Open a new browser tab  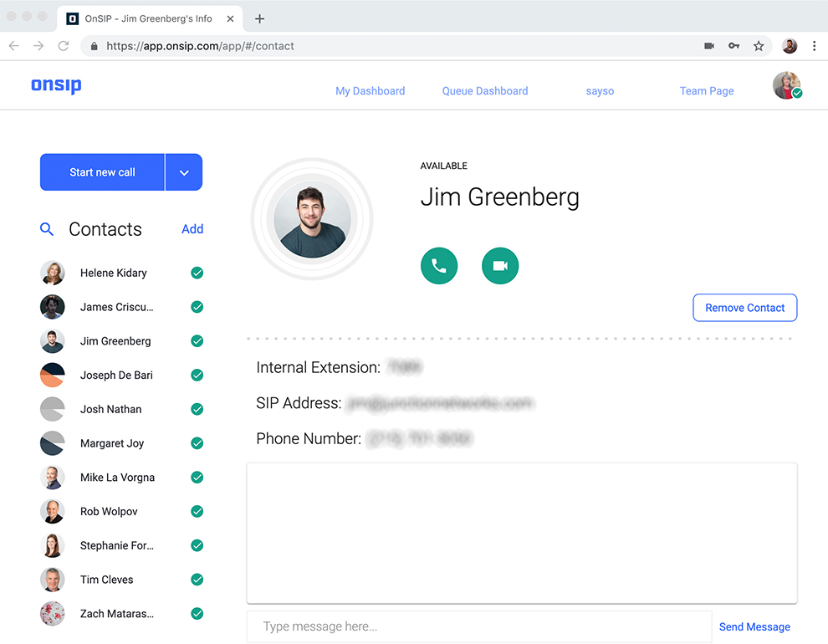coord(259,19)
